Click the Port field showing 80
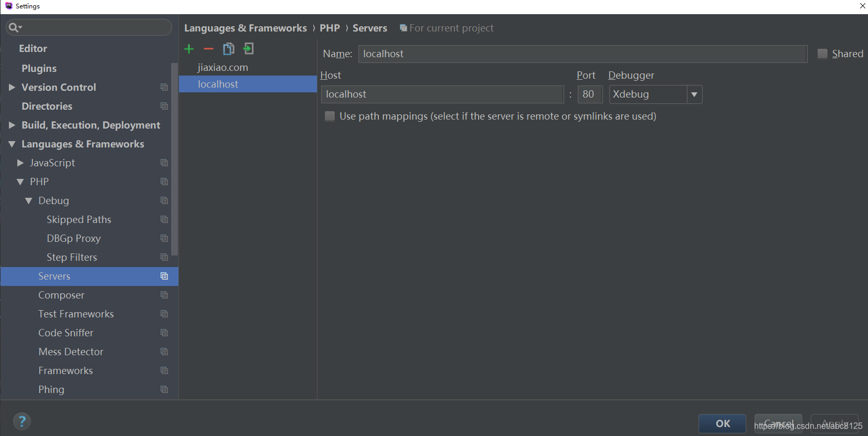The width and height of the screenshot is (868, 436). 590,94
